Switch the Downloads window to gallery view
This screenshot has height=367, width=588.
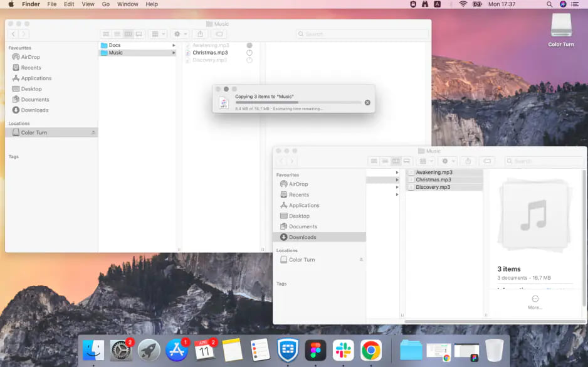pyautogui.click(x=407, y=161)
